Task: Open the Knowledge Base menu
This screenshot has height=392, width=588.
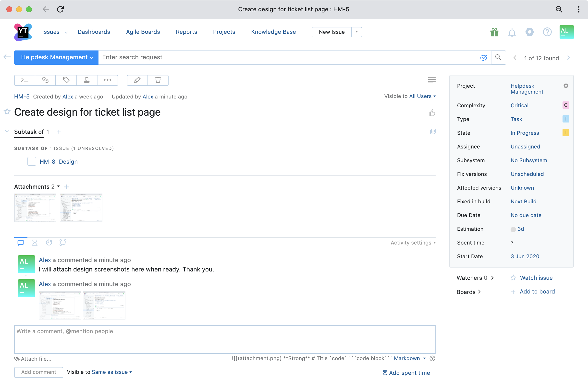Action: [273, 32]
